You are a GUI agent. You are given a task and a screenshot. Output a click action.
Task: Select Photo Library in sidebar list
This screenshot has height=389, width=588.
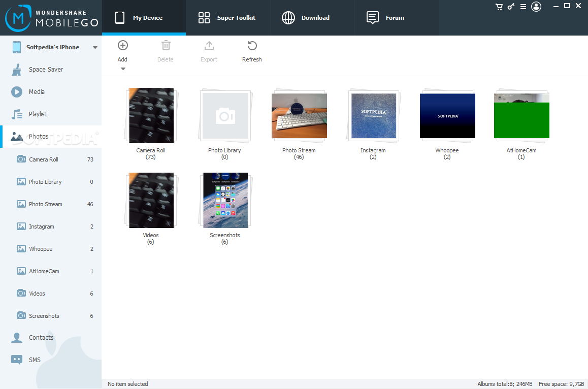coord(51,182)
